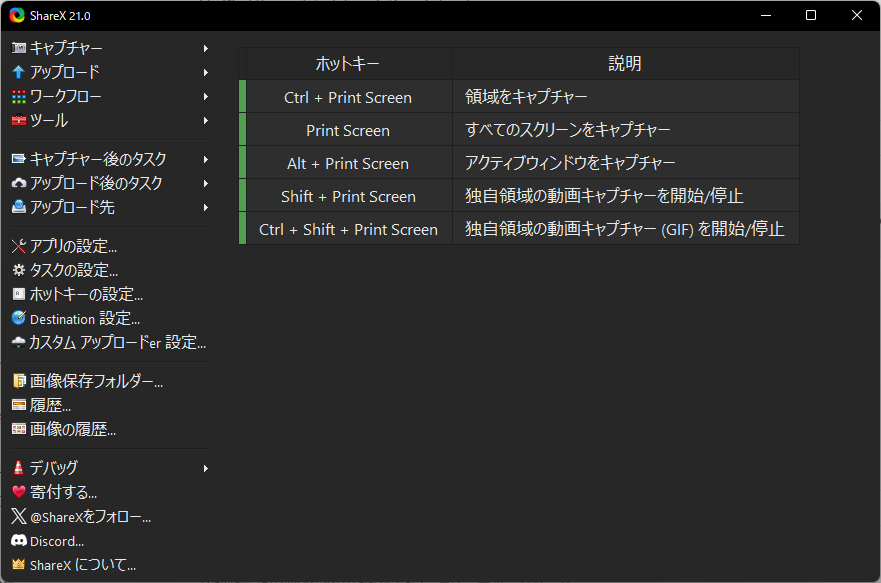The height and width of the screenshot is (583, 881).
Task: Click the 画像保存フォルダー folder icon
Action: tap(19, 381)
